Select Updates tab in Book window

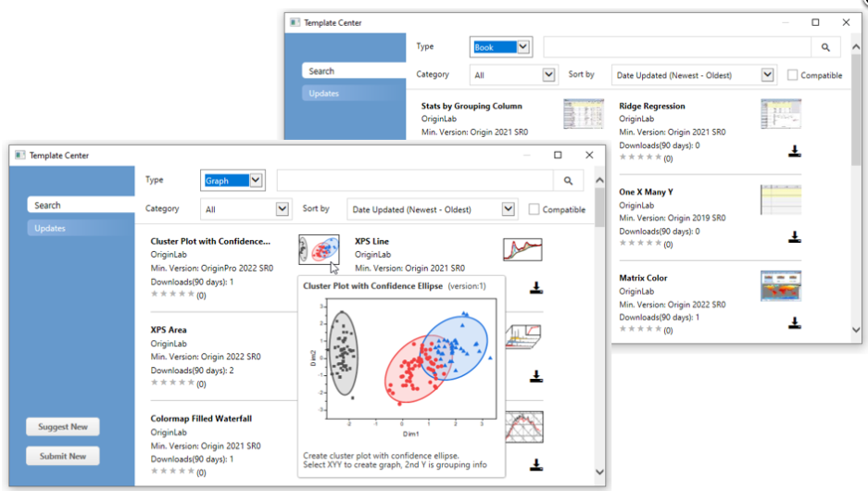pyautogui.click(x=354, y=94)
